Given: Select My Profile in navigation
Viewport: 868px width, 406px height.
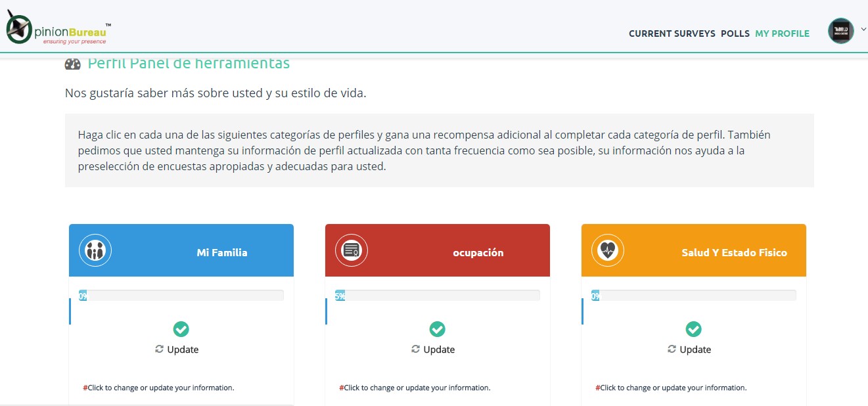Looking at the screenshot, I should click(783, 34).
